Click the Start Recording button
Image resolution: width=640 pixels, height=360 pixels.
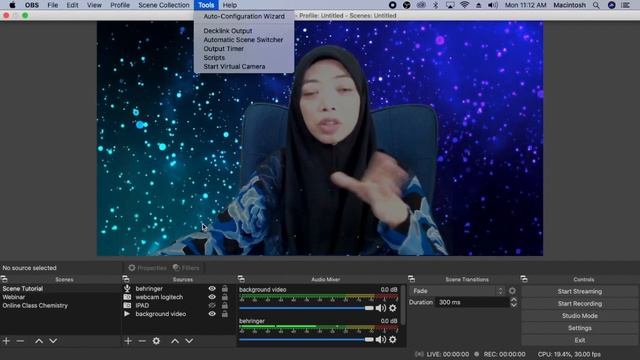580,304
